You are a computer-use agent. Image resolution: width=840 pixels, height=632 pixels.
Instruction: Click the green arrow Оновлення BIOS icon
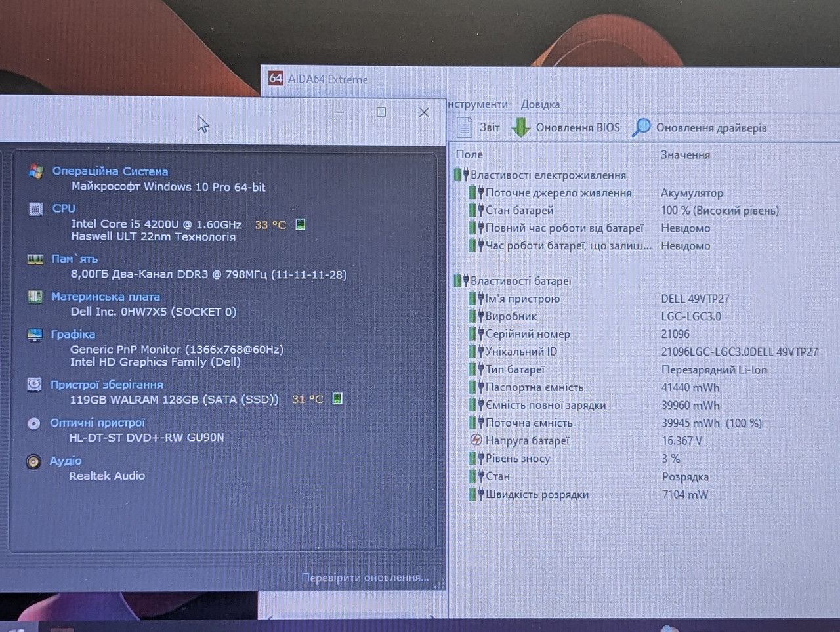pyautogui.click(x=521, y=127)
